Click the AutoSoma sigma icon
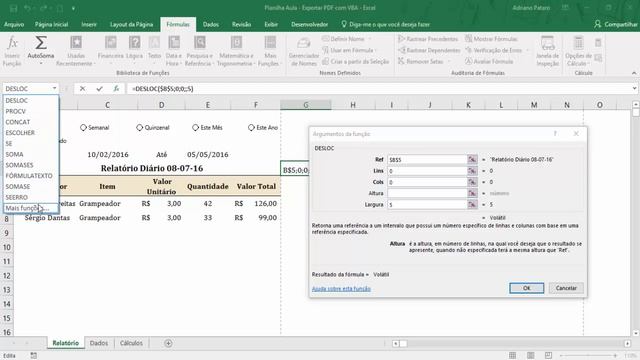The height and width of the screenshot is (360, 640). tap(40, 42)
